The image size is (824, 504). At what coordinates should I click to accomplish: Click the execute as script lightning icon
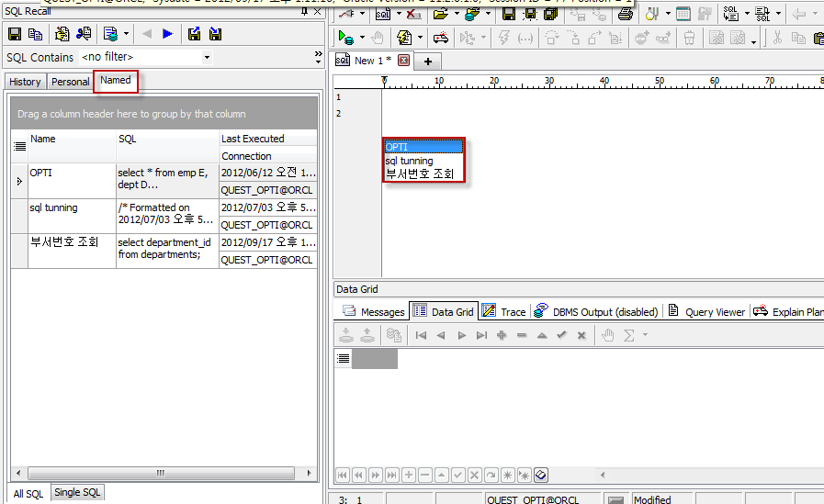(503, 38)
